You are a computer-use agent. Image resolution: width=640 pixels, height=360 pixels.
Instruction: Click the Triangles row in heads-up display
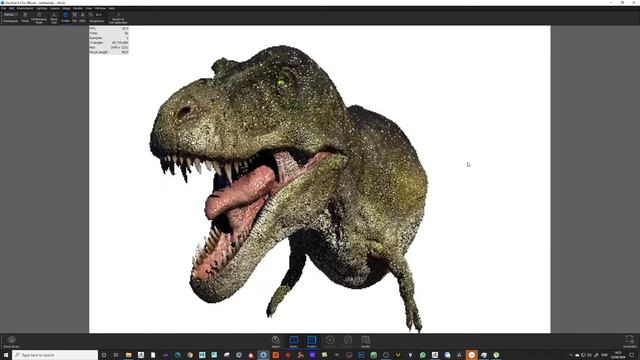tap(109, 42)
